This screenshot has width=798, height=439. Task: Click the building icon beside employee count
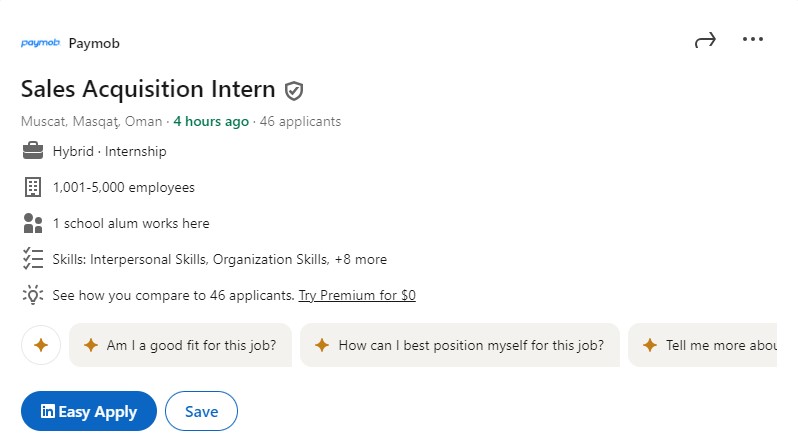[33, 187]
